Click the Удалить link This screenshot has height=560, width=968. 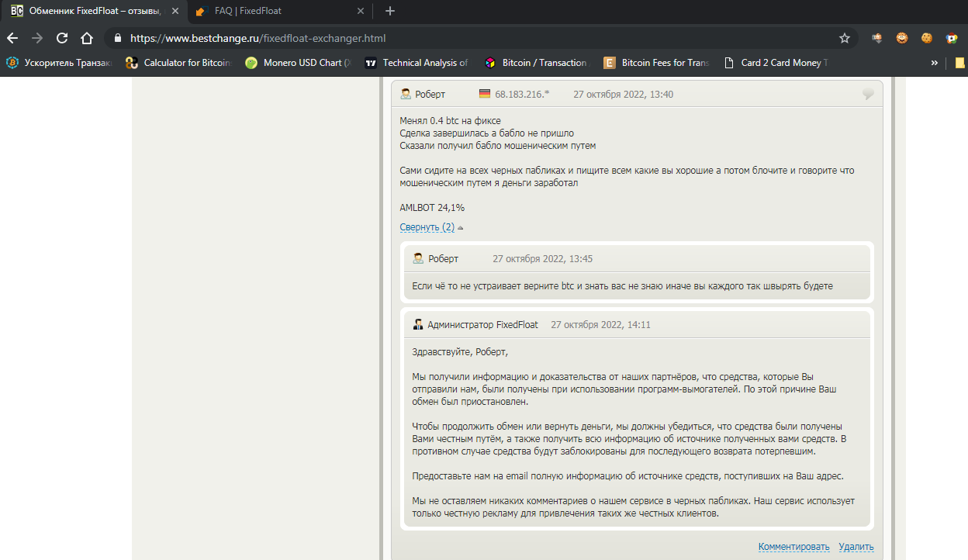coord(856,547)
